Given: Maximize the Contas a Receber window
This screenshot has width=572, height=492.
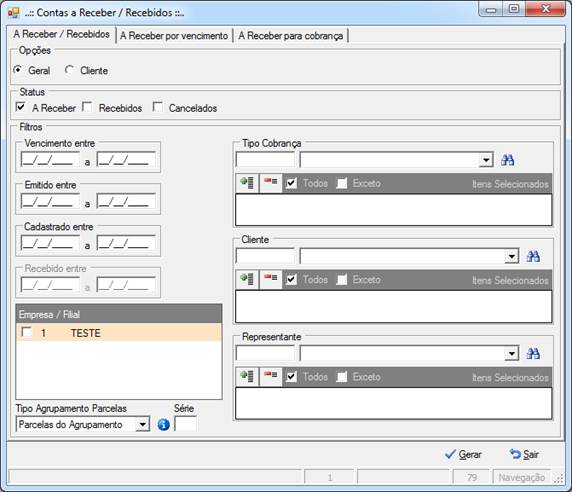Looking at the screenshot, I should pos(514,8).
